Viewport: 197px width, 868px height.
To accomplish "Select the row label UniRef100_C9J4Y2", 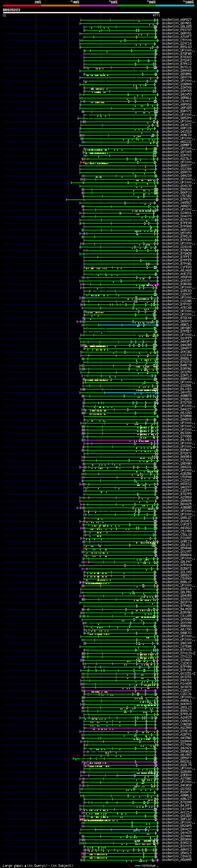I will coord(177,101).
